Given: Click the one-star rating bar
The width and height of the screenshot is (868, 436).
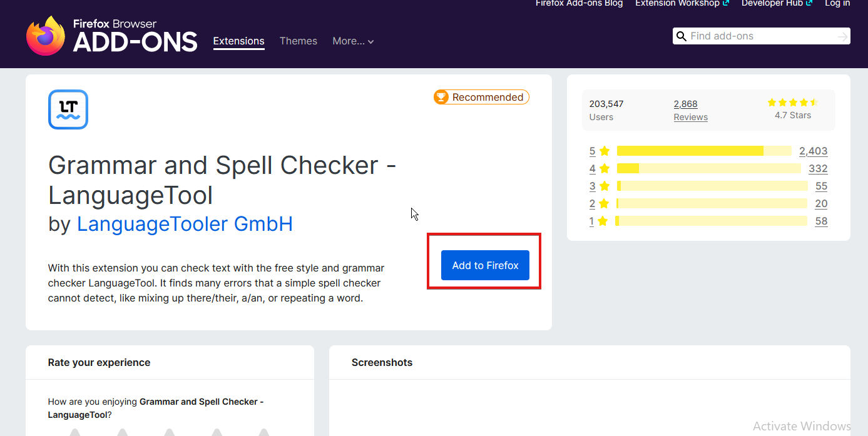Looking at the screenshot, I should 712,221.
